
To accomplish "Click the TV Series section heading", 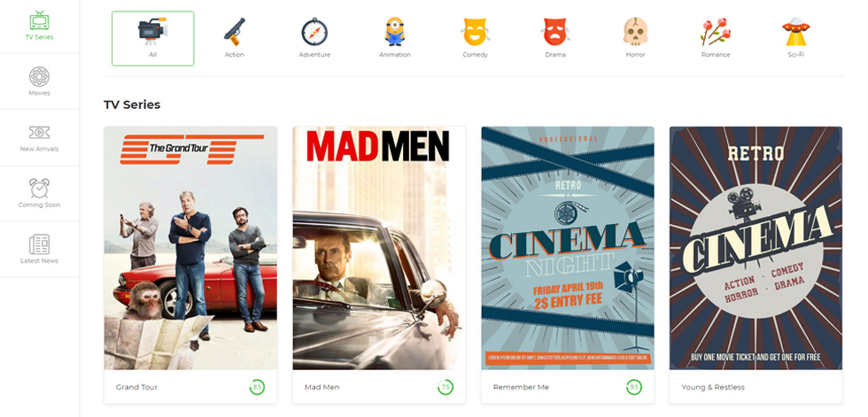I will pyautogui.click(x=132, y=104).
